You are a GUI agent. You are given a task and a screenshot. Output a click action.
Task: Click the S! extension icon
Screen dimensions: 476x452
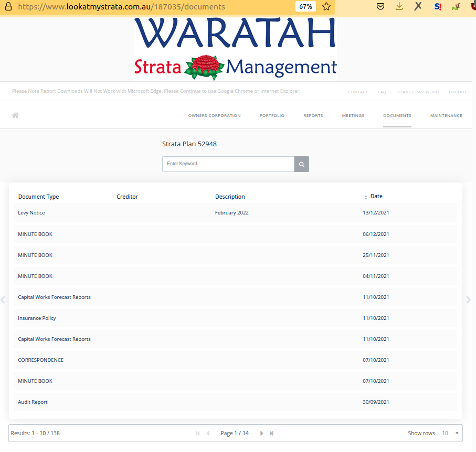438,6
